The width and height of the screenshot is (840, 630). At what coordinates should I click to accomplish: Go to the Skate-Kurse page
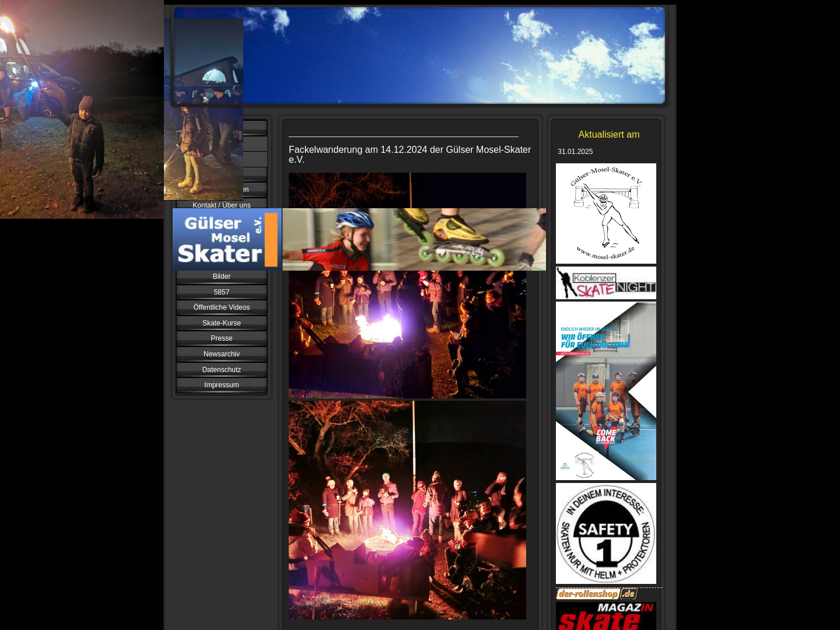click(222, 323)
